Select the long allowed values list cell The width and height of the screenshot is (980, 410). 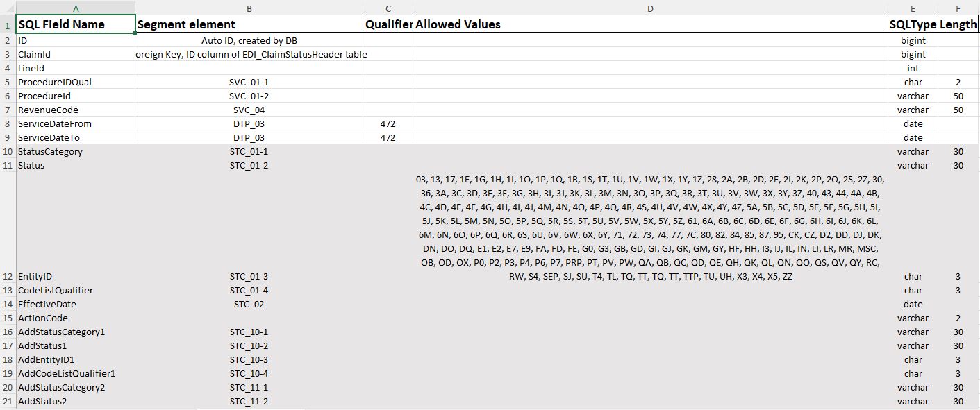click(x=650, y=228)
